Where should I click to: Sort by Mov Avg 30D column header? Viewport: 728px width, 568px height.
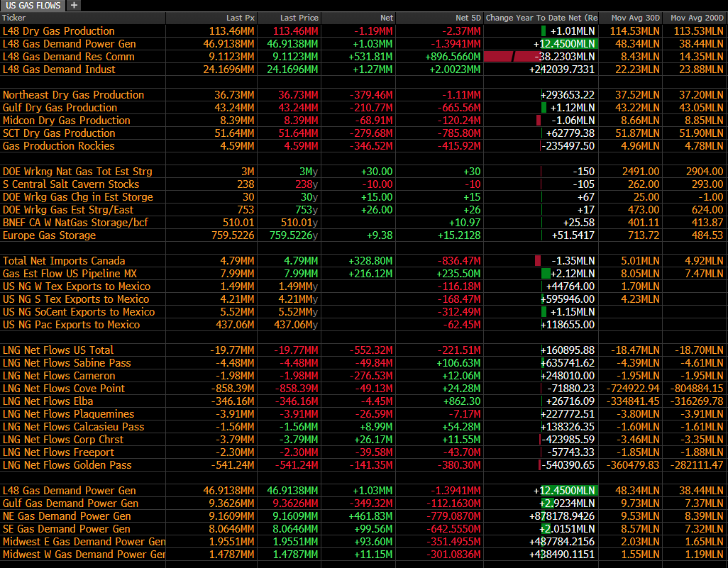pos(630,18)
